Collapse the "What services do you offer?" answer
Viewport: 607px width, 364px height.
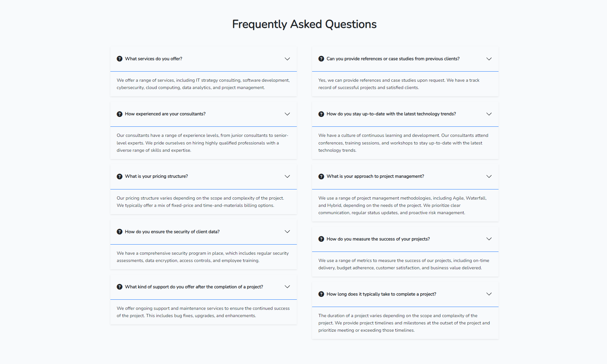pos(287,59)
